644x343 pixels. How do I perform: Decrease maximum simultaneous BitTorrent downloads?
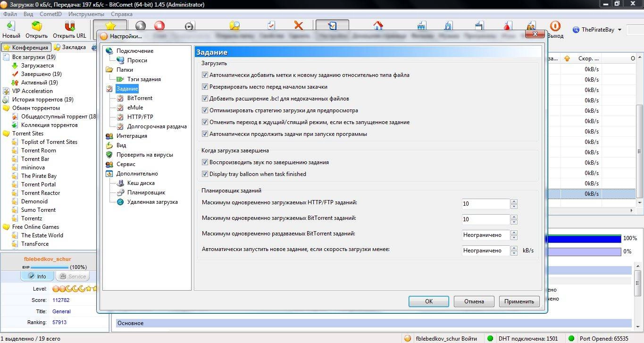tap(514, 222)
